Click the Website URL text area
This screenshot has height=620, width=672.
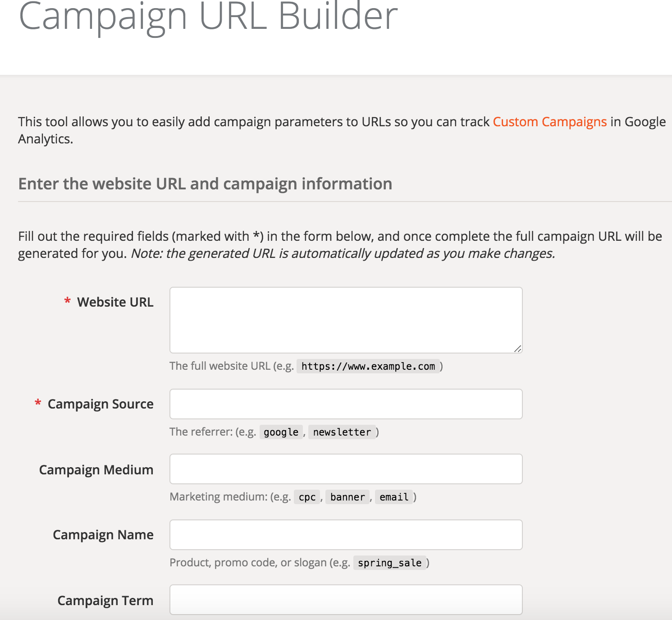(346, 320)
